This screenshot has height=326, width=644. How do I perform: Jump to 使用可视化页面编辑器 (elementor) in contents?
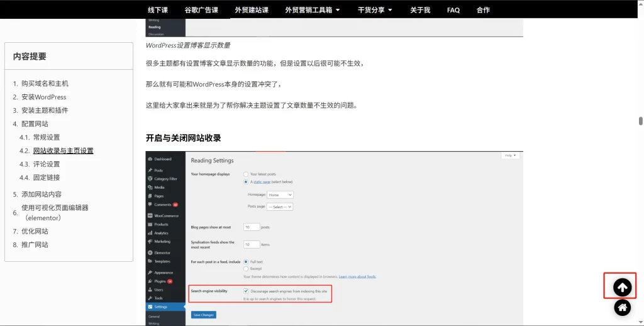coord(55,213)
